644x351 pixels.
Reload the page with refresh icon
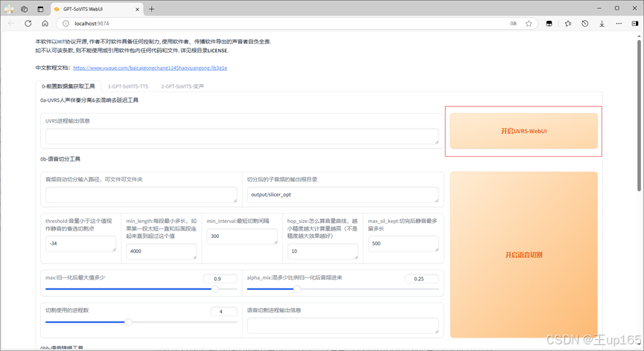click(28, 23)
